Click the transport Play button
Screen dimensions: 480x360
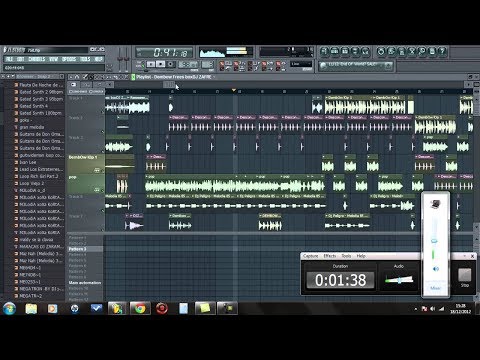coord(151,64)
